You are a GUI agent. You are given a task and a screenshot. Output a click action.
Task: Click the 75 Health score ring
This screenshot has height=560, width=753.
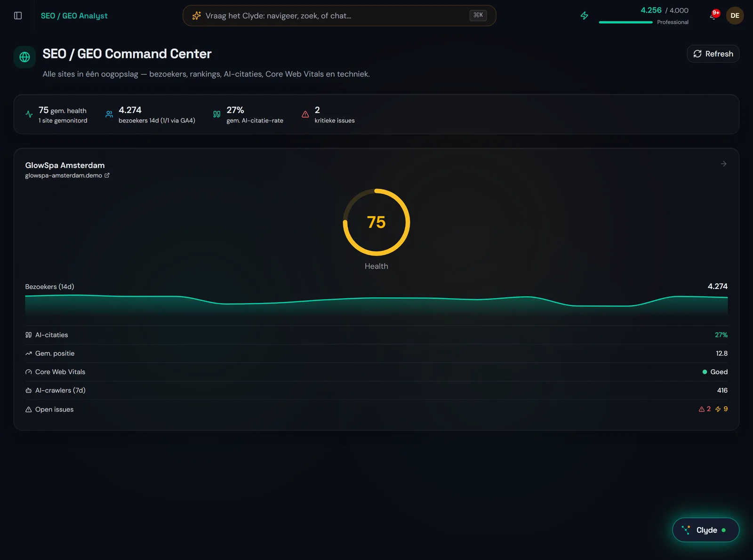[x=376, y=222]
